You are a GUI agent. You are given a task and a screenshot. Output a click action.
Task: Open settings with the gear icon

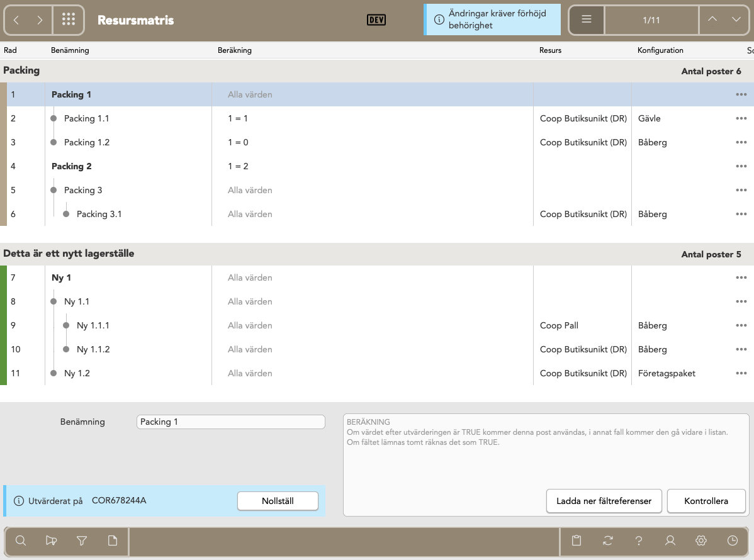[x=701, y=540]
